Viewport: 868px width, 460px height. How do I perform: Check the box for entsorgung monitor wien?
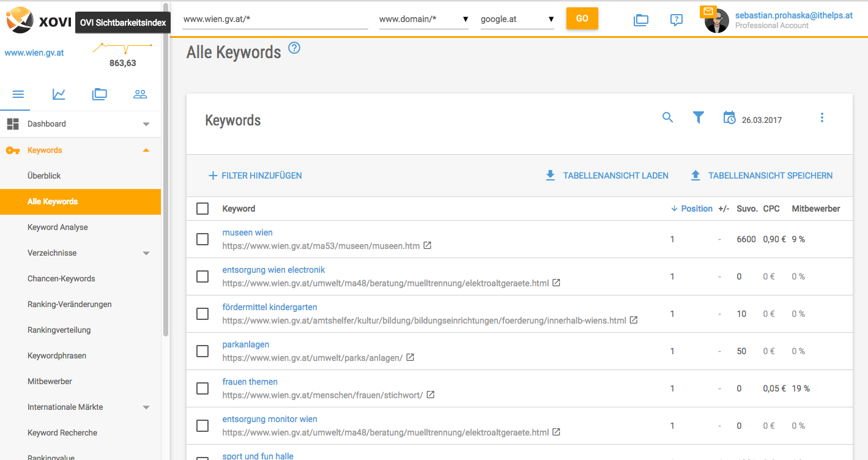coord(202,426)
